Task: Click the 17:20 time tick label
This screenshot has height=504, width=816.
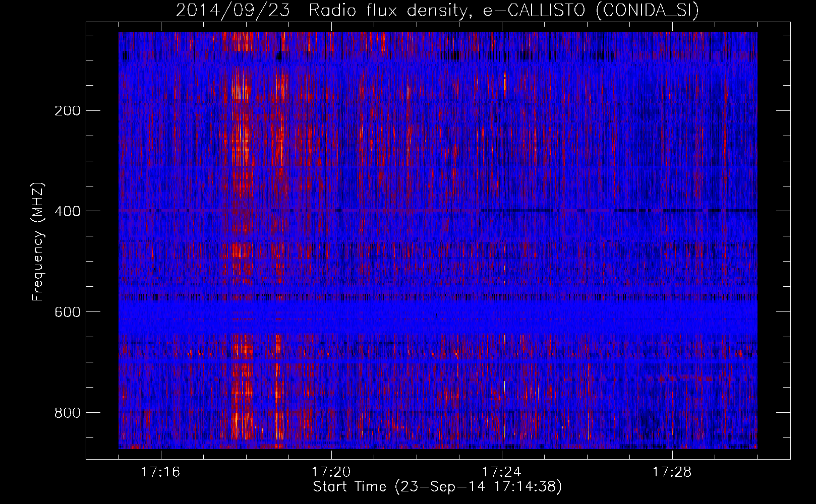Action: pos(331,472)
